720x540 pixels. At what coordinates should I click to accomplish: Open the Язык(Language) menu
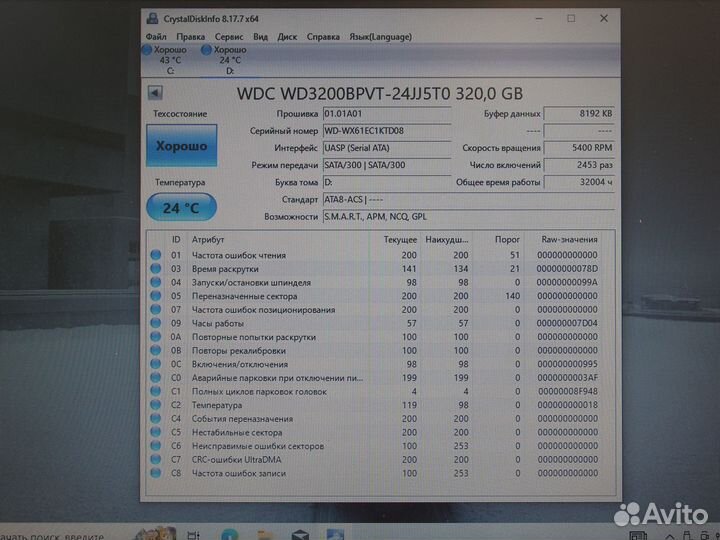point(380,37)
